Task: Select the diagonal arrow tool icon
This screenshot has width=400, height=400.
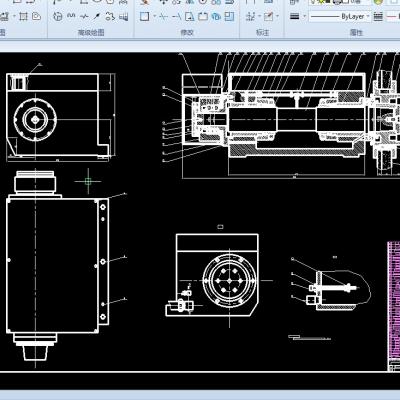Action: (x=97, y=16)
